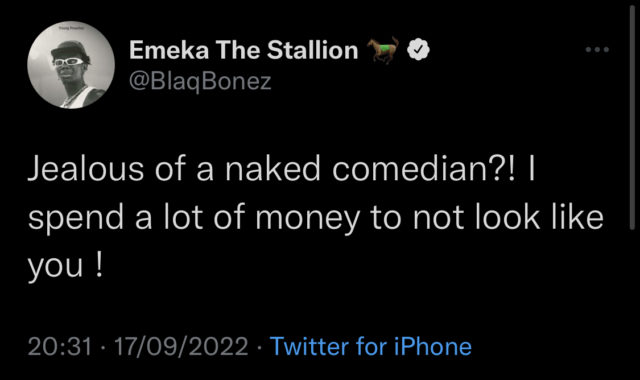This screenshot has height=380, width=640.
Task: Open the BlaqBonez profile picture
Action: [71, 65]
